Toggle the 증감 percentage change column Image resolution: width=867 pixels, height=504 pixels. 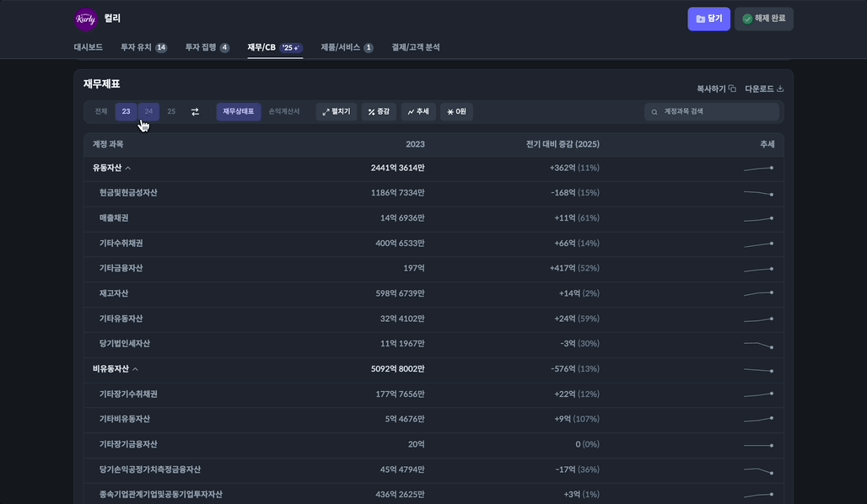coord(379,112)
